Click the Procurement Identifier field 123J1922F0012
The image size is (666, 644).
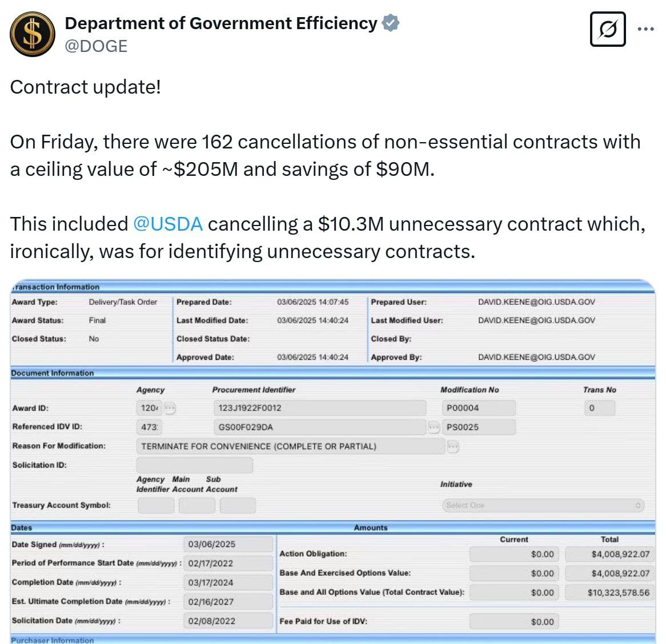click(x=319, y=408)
